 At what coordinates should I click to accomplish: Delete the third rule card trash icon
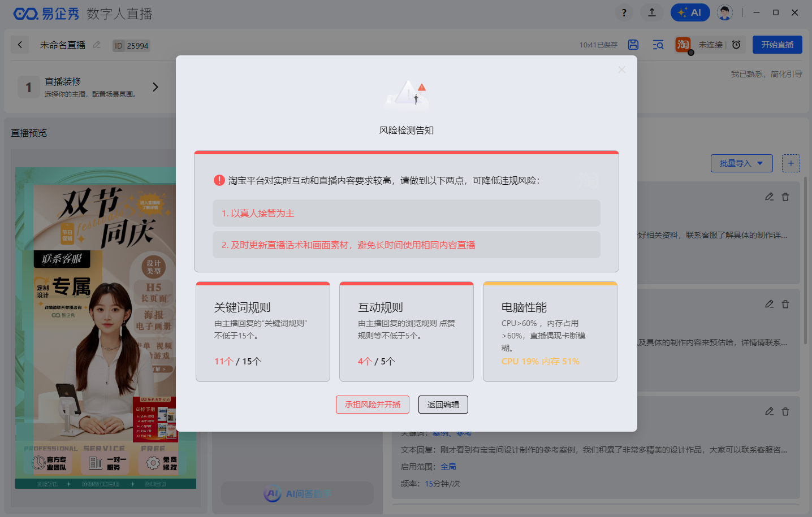[785, 411]
